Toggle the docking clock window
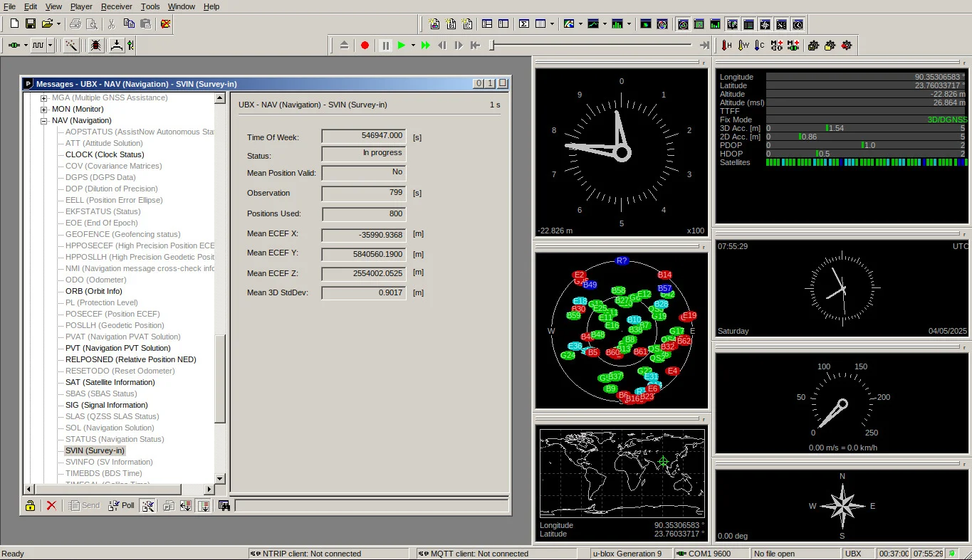Screen dimensions: 972x560 pyautogui.click(x=798, y=24)
